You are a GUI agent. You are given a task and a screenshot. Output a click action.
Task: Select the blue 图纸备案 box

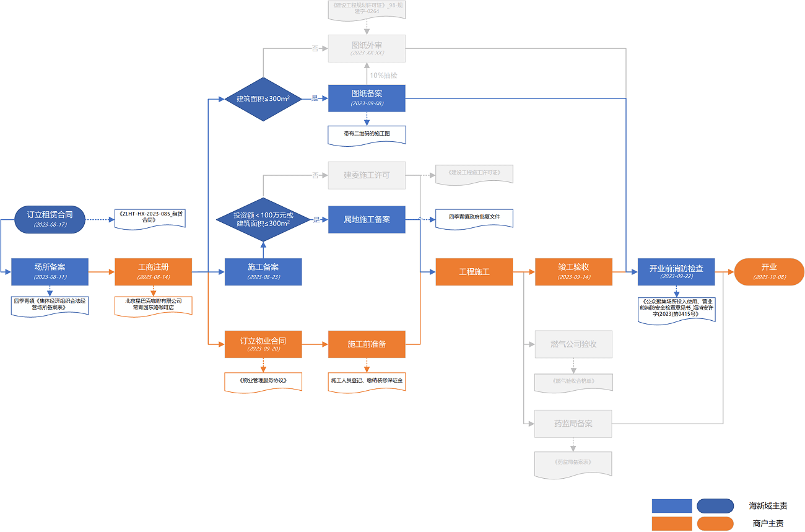[x=367, y=98]
